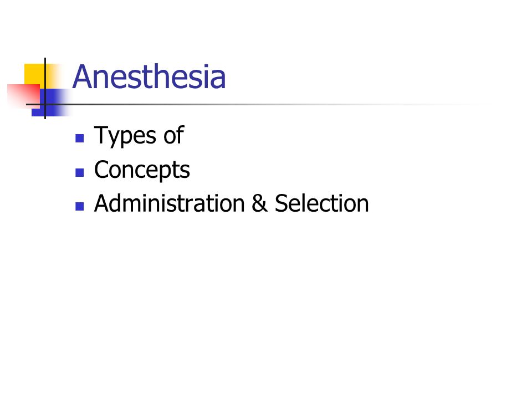The width and height of the screenshot is (532, 399).
Task: Click the letters 'sia' ending the title
Action: pyautogui.click(x=209, y=78)
